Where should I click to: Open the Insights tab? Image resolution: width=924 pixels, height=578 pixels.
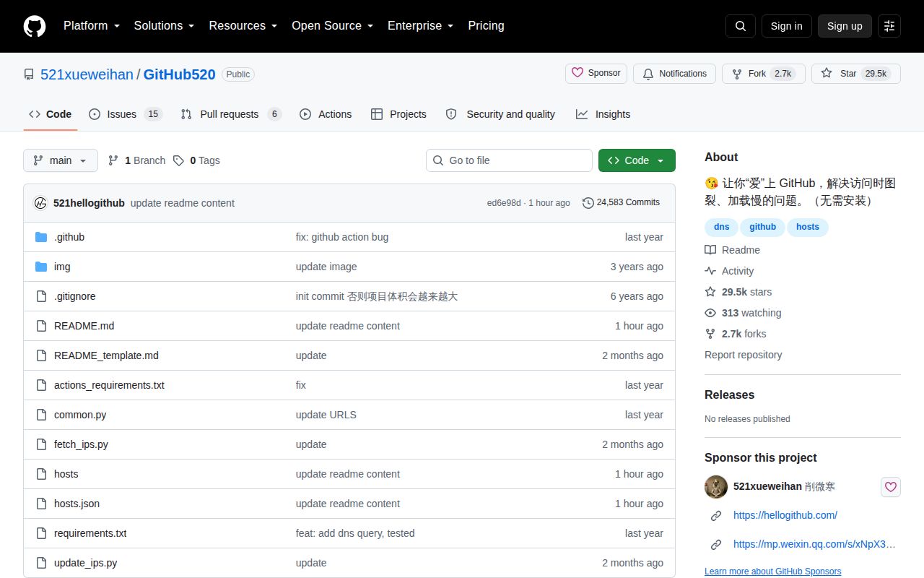click(603, 114)
